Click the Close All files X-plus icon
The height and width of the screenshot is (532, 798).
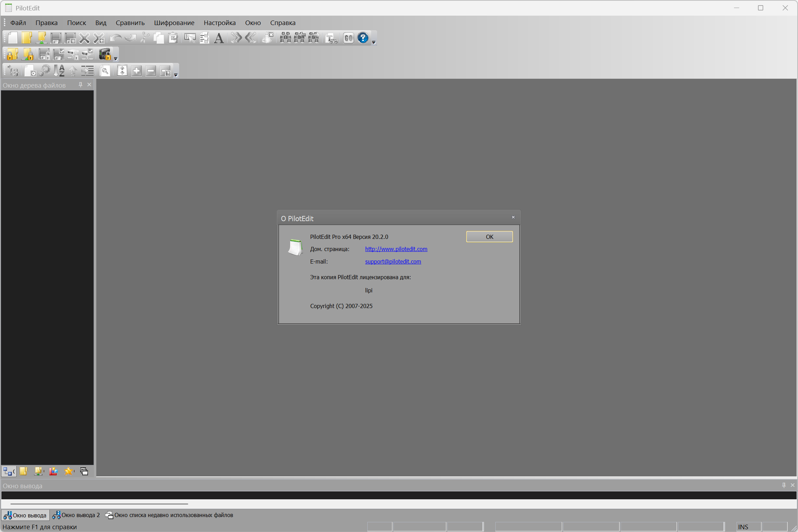(99, 38)
